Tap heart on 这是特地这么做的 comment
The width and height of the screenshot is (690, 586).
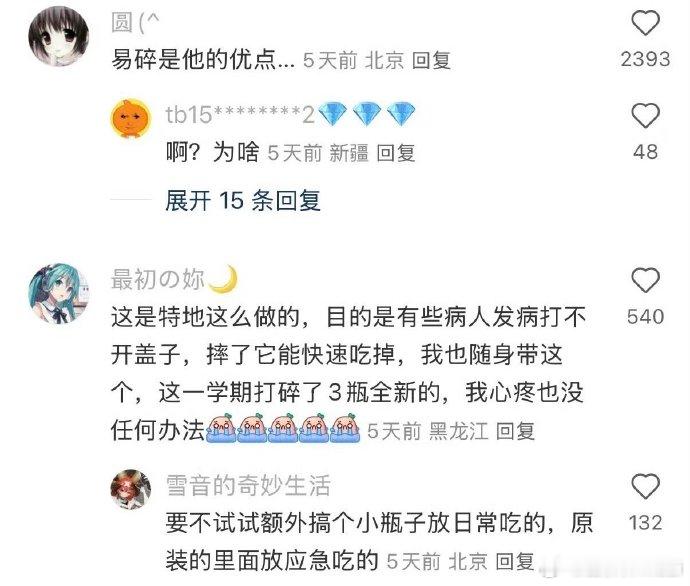coord(646,280)
